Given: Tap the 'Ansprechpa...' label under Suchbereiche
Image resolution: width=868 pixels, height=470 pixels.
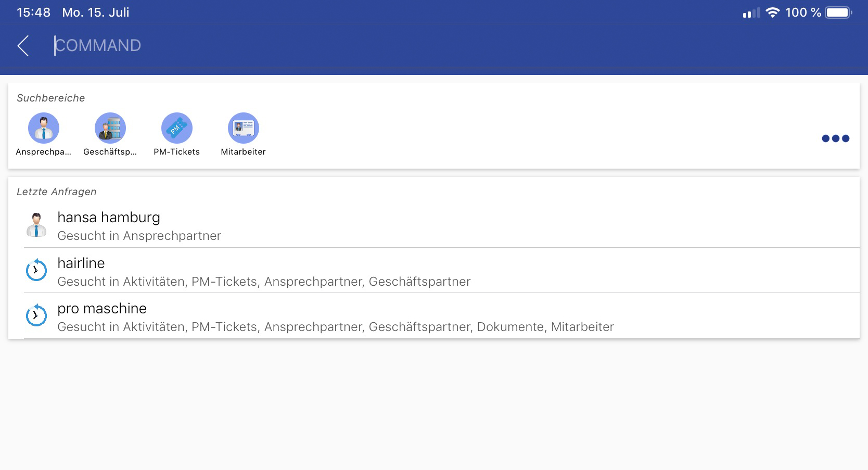Looking at the screenshot, I should point(44,152).
